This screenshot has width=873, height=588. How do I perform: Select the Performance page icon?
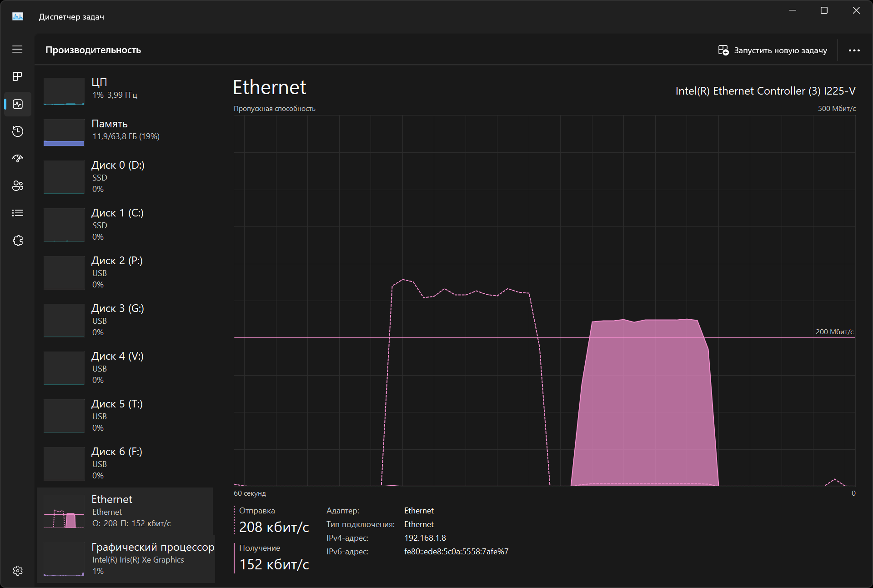point(17,104)
